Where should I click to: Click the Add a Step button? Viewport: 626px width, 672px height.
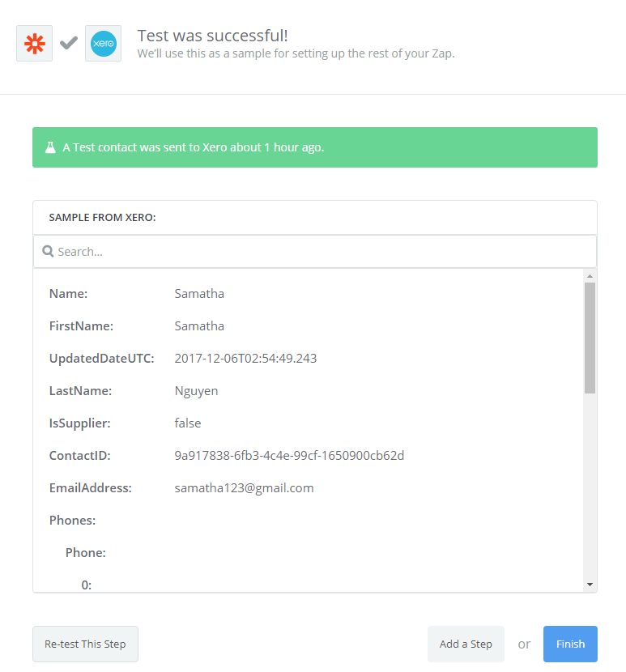466,644
